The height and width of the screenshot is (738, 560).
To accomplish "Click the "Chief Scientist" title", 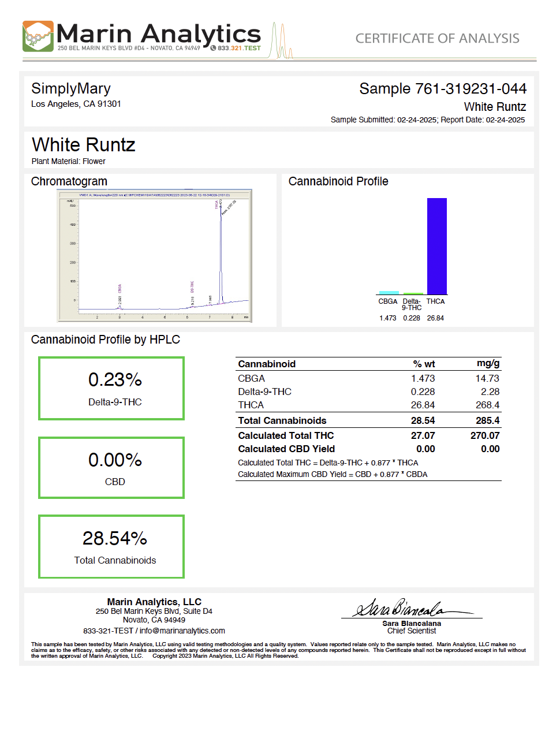I will pyautogui.click(x=412, y=631).
